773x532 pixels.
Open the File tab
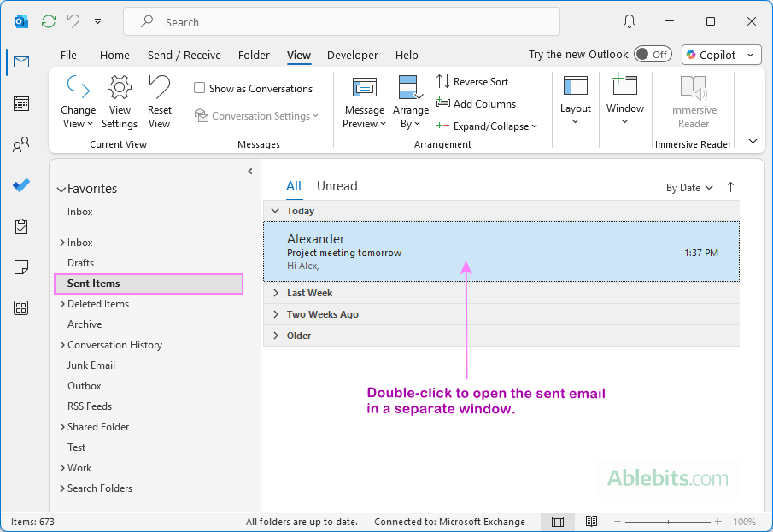click(68, 56)
